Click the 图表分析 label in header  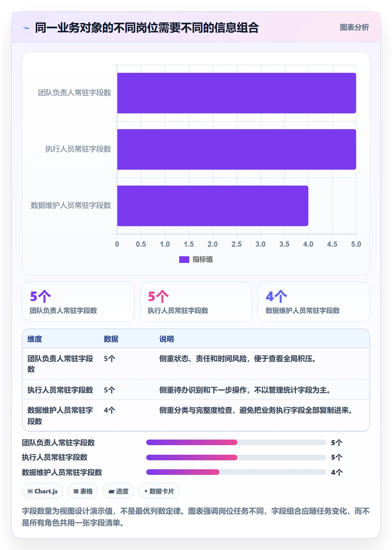(x=354, y=27)
